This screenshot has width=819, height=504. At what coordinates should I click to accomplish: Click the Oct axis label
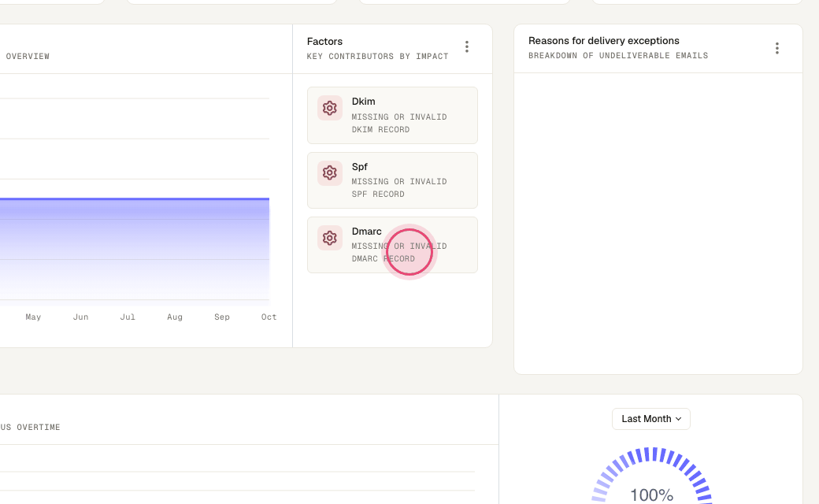pyautogui.click(x=269, y=317)
